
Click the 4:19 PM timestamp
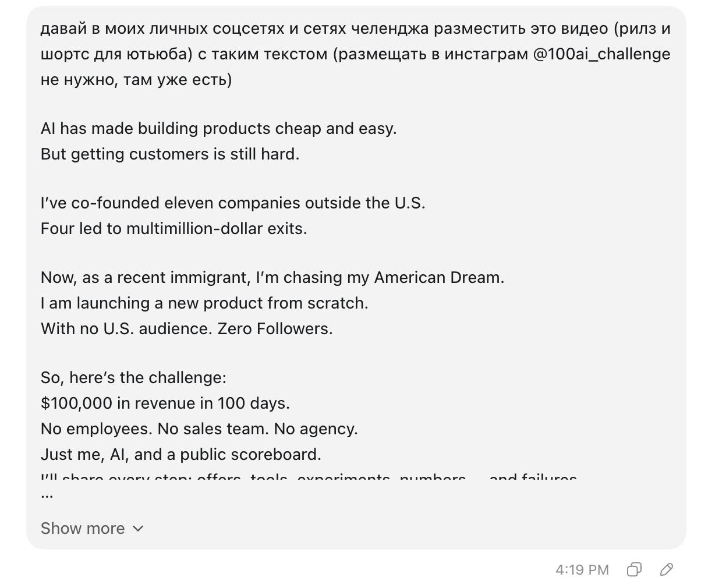click(x=582, y=569)
